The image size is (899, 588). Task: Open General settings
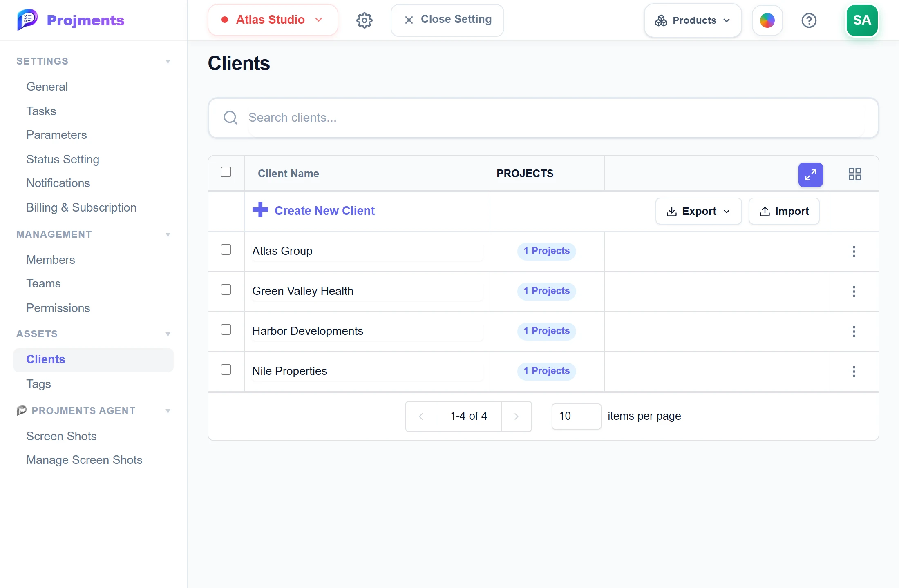(x=47, y=87)
